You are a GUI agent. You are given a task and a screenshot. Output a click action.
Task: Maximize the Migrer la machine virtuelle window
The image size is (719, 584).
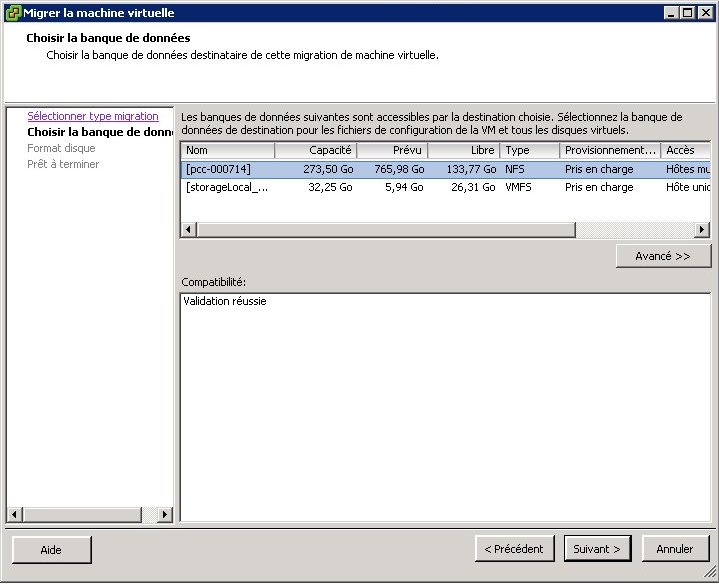pyautogui.click(x=687, y=13)
